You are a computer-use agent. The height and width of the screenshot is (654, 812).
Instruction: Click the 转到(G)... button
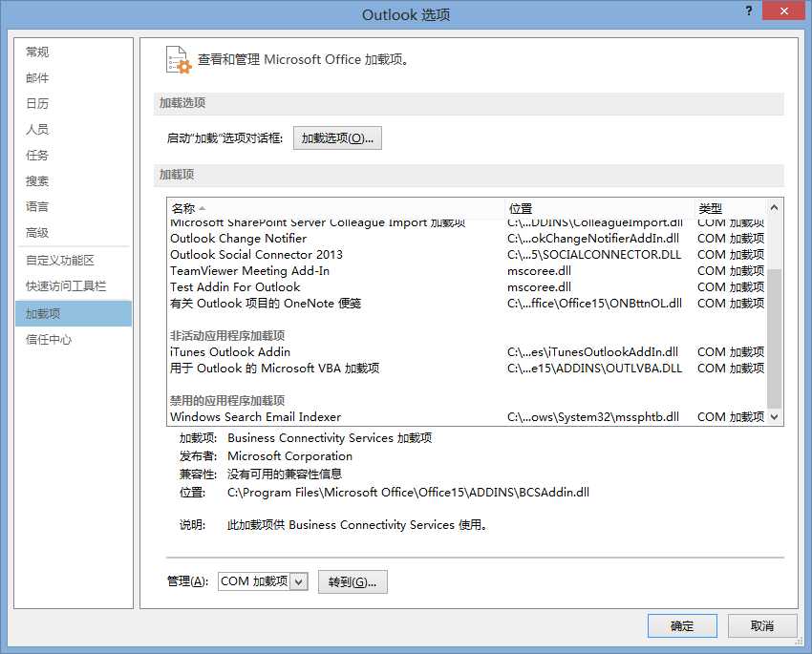click(x=353, y=582)
